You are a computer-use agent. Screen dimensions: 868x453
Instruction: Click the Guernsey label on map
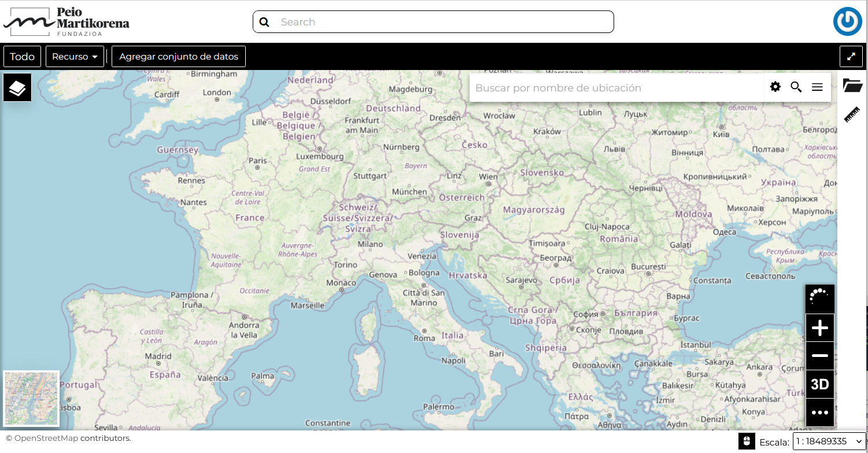pyautogui.click(x=178, y=150)
